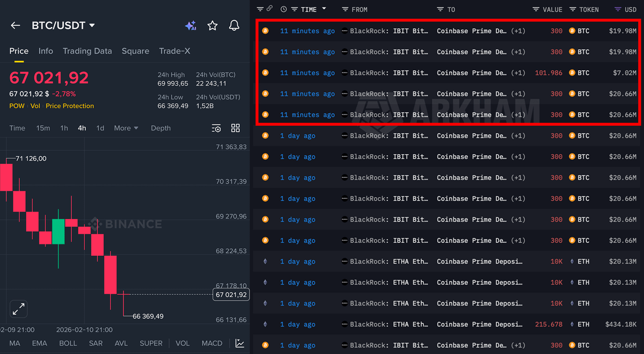Image resolution: width=644 pixels, height=354 pixels.
Task: Switch to the Price tab
Action: 19,51
